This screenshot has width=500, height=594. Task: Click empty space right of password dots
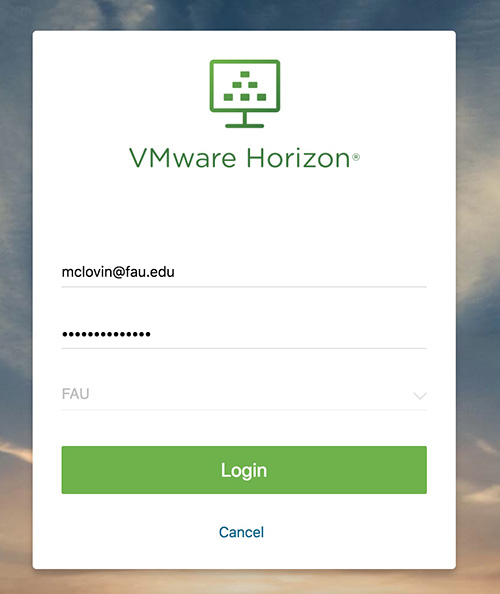(x=289, y=334)
